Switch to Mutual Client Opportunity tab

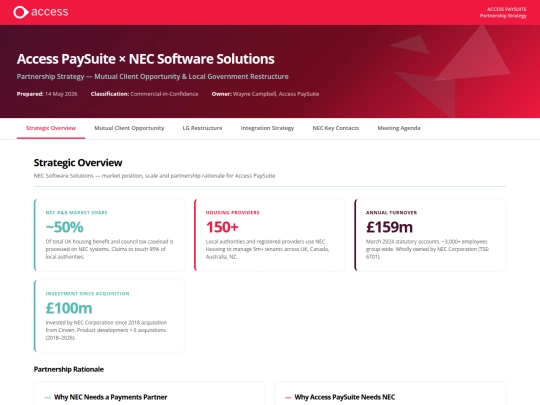tap(129, 128)
